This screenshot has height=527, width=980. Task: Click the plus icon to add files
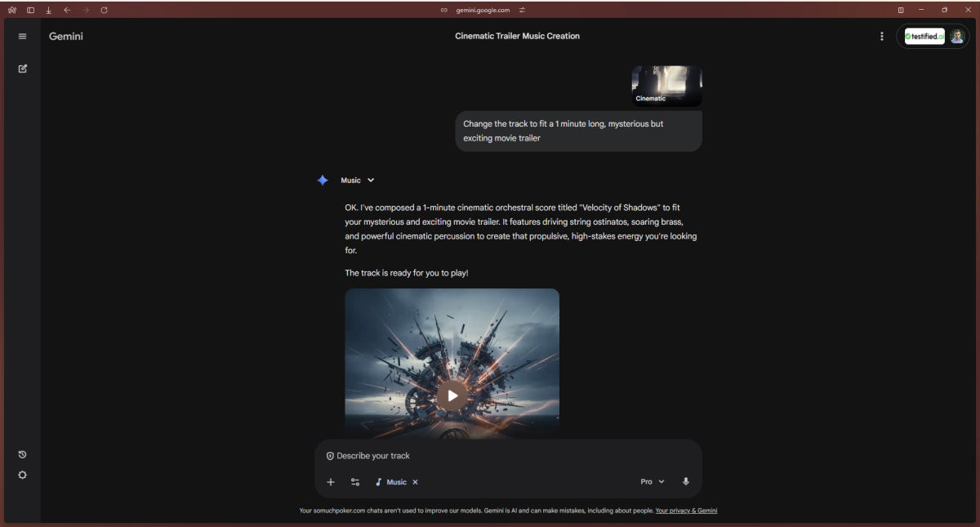click(x=331, y=482)
